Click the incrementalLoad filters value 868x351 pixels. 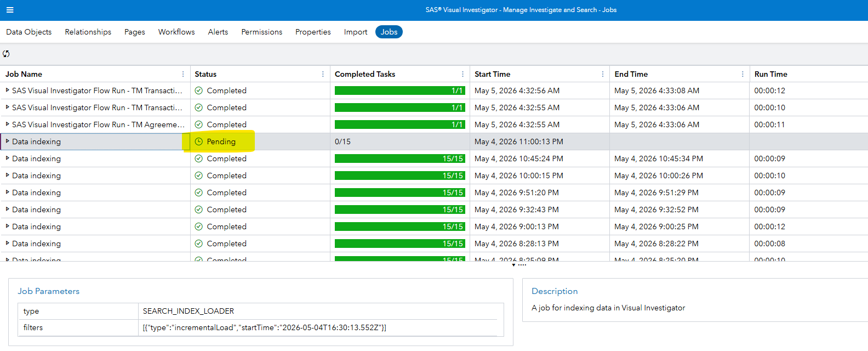(x=265, y=327)
